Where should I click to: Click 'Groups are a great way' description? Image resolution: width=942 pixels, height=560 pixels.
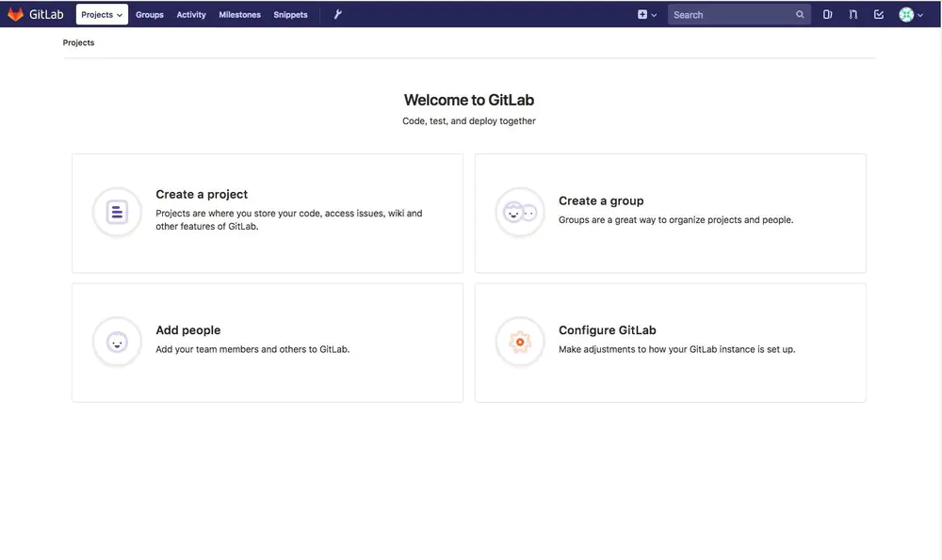point(675,219)
